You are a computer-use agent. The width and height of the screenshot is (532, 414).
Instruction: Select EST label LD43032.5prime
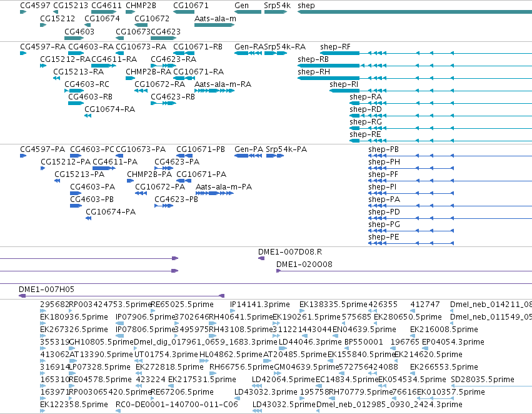[x=284, y=405]
